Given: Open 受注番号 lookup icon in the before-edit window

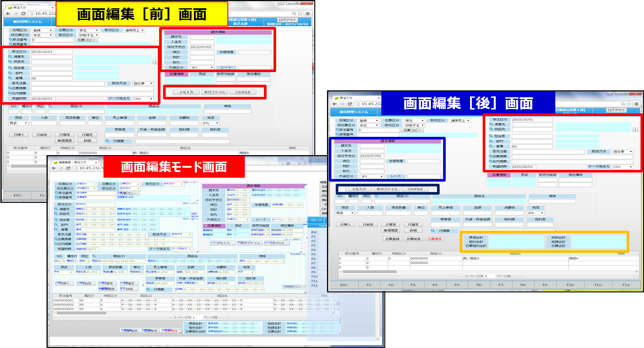Looking at the screenshot, I should click(x=10, y=40).
